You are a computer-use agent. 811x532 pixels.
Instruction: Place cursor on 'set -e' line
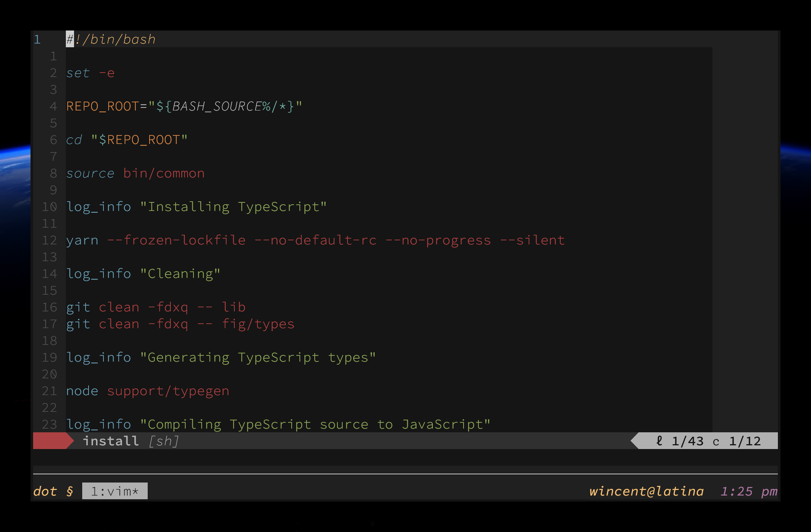90,73
